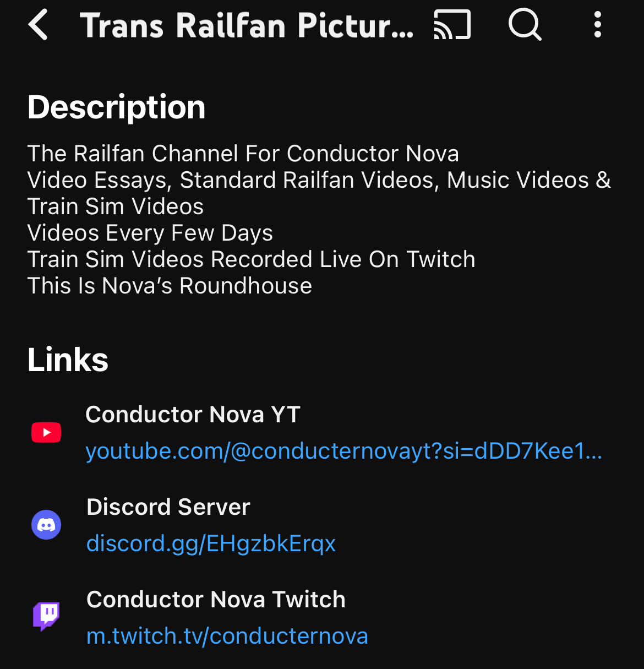644x669 pixels.
Task: Tap the cast to device icon
Action: [452, 25]
